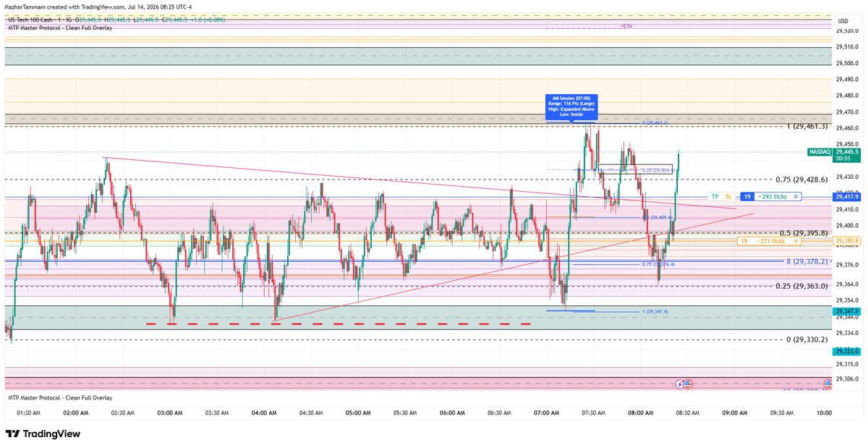
Task: Click the blue quantity 19 position label
Action: (747, 197)
